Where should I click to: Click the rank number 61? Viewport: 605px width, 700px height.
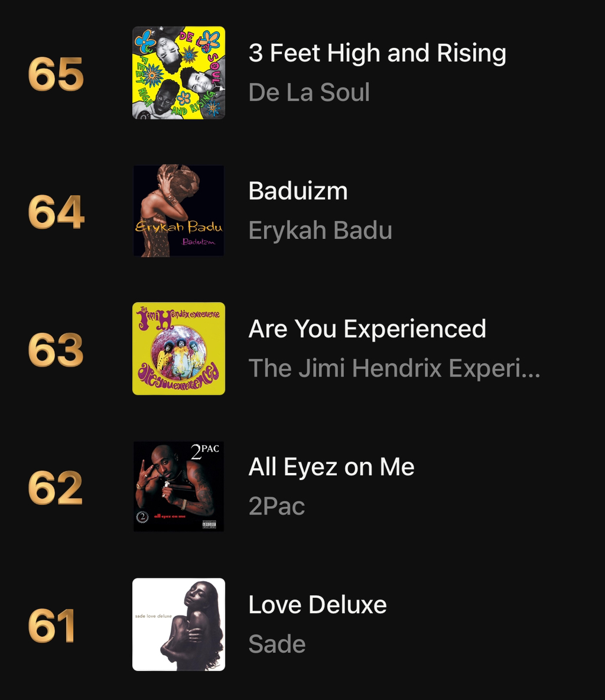coord(51,626)
